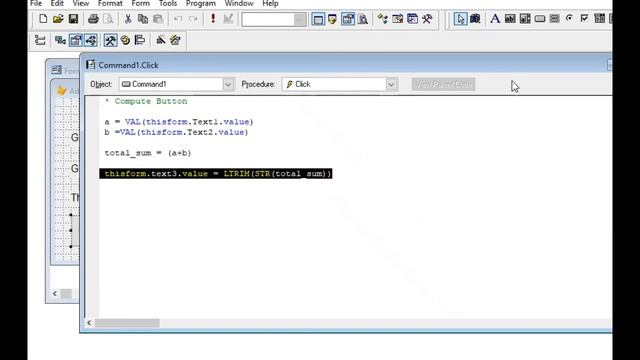The height and width of the screenshot is (360, 640).
Task: Click the line 'b =VAL(thisform.Text2.value)'
Action: click(176, 132)
